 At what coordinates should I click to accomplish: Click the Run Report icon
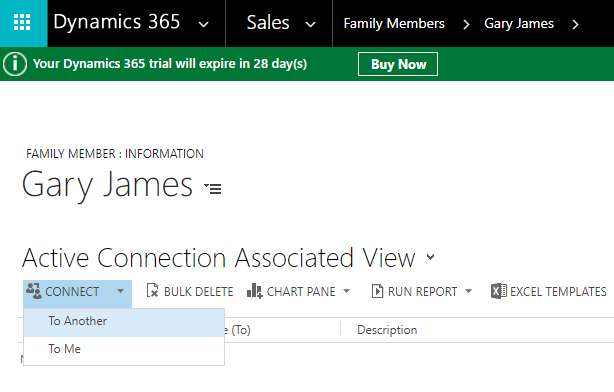(x=377, y=291)
